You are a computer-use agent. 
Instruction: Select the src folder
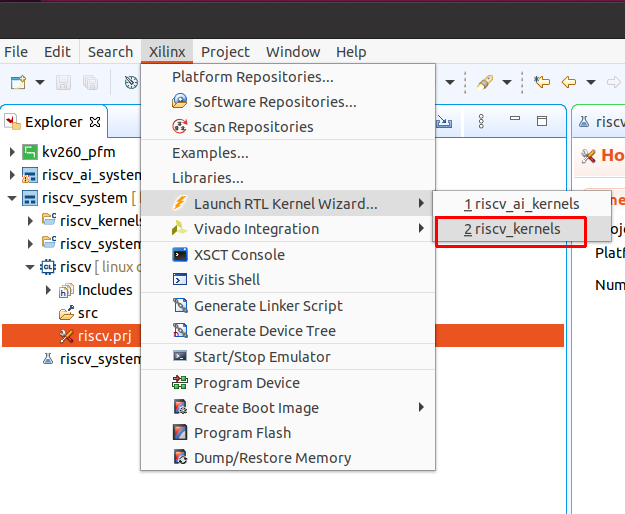point(78,313)
